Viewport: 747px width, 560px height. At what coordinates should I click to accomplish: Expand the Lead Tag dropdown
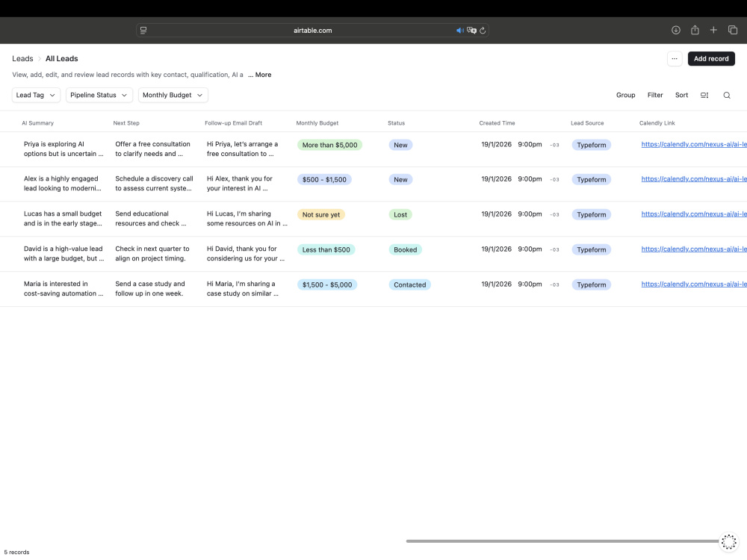tap(36, 96)
